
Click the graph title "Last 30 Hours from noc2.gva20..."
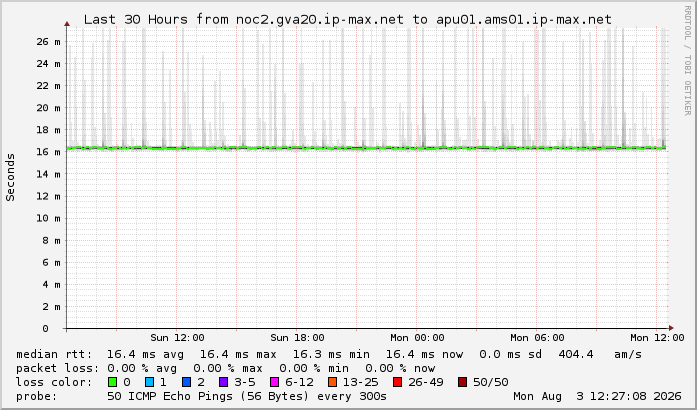point(348,20)
